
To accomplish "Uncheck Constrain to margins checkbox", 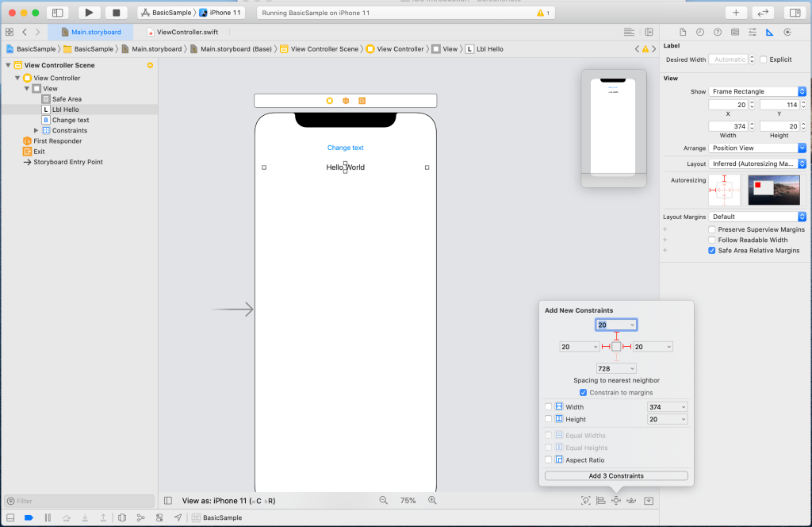I will pos(584,393).
